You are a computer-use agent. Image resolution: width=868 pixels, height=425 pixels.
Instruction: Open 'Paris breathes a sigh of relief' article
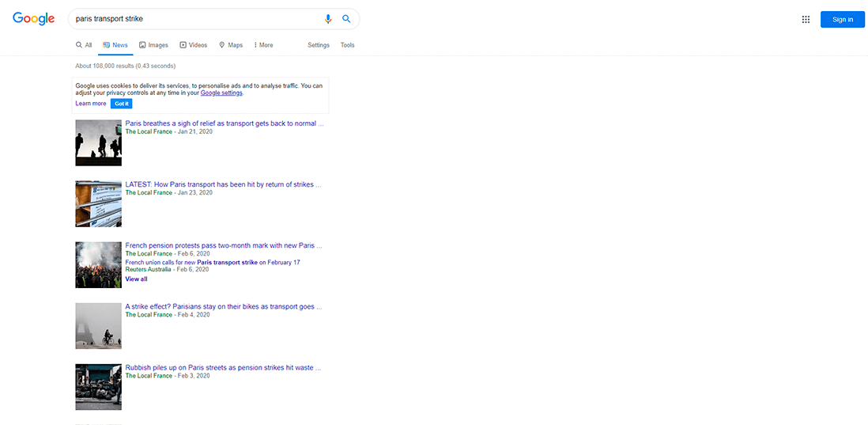pyautogui.click(x=225, y=123)
